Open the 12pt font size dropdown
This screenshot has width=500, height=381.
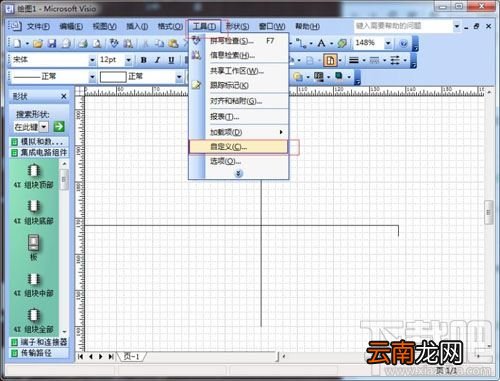(x=128, y=60)
